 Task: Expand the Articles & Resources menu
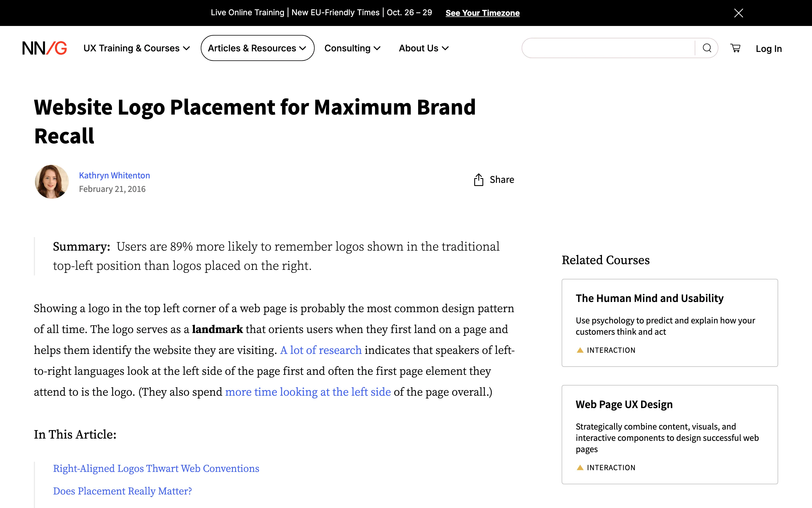[x=257, y=48]
